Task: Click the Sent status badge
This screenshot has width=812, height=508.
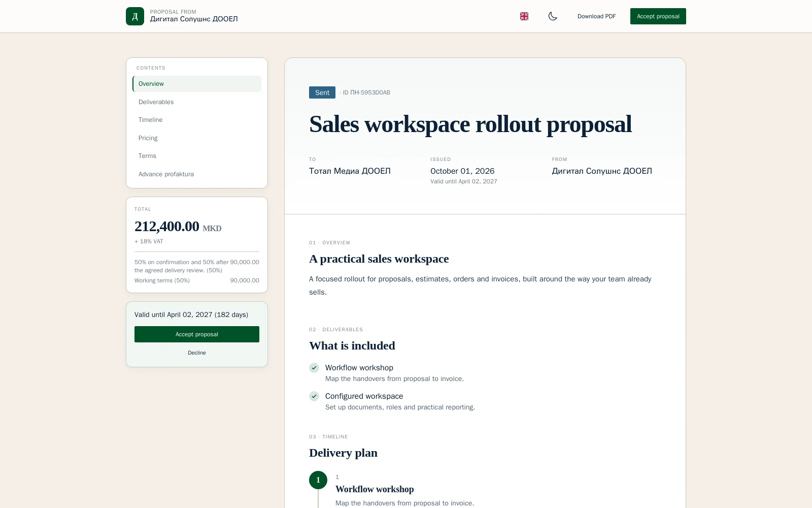Action: click(322, 92)
